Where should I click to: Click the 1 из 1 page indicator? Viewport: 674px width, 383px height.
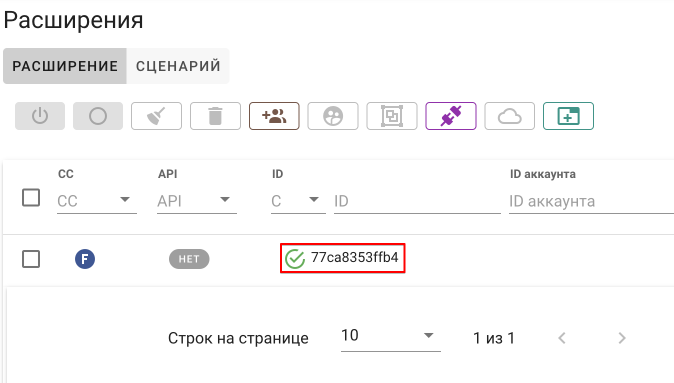pos(494,338)
